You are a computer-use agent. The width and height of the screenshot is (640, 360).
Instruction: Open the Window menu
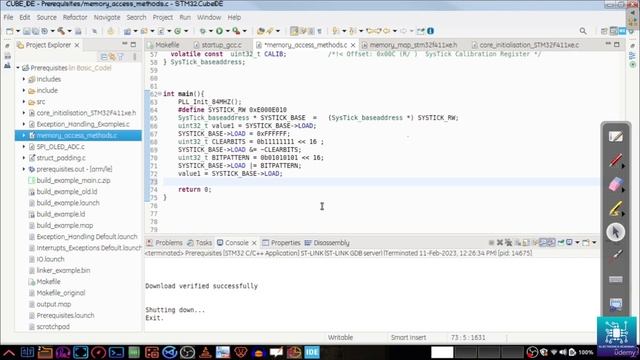click(209, 17)
